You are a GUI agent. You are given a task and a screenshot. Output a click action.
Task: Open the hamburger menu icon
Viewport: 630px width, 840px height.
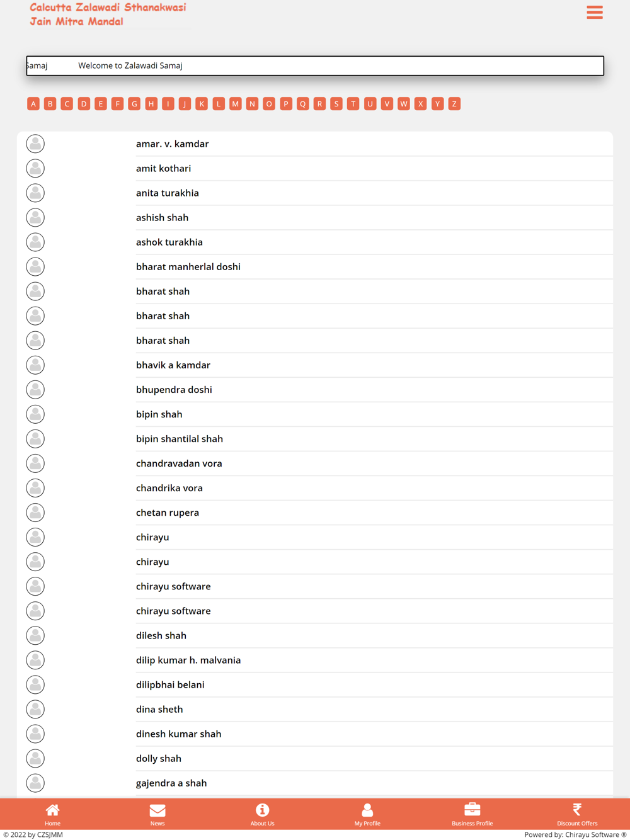click(594, 13)
